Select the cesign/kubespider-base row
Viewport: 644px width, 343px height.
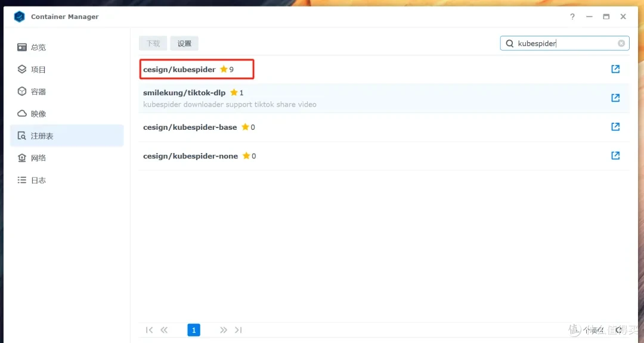pos(384,127)
